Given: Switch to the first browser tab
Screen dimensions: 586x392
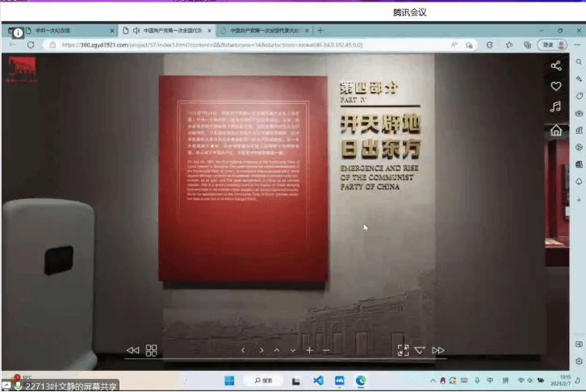Looking at the screenshot, I should click(x=61, y=31).
